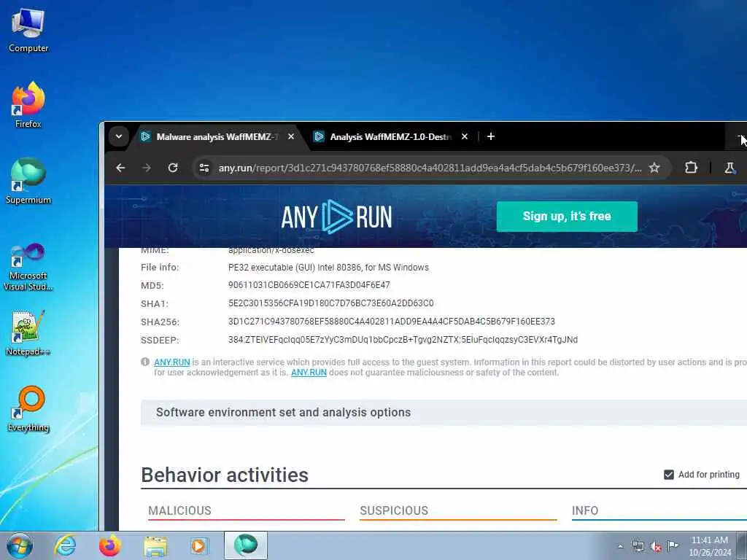This screenshot has height=560, width=747.
Task: Open the Notepad++ desktop shortcut
Action: [28, 333]
